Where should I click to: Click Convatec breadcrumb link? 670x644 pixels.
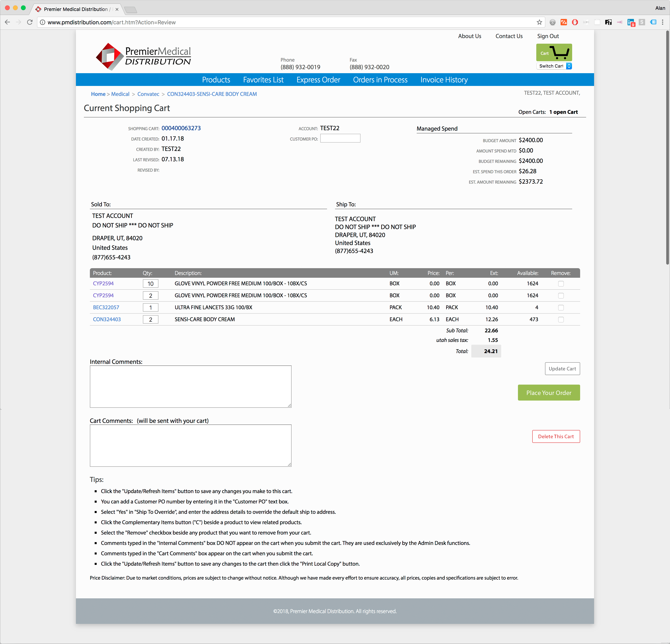click(x=148, y=94)
